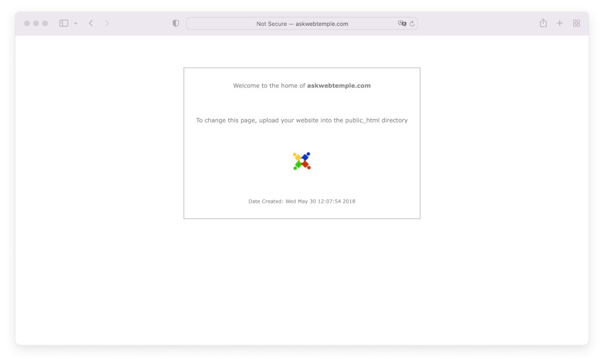The image size is (604, 364).
Task: Open the Share menu
Action: point(543,23)
